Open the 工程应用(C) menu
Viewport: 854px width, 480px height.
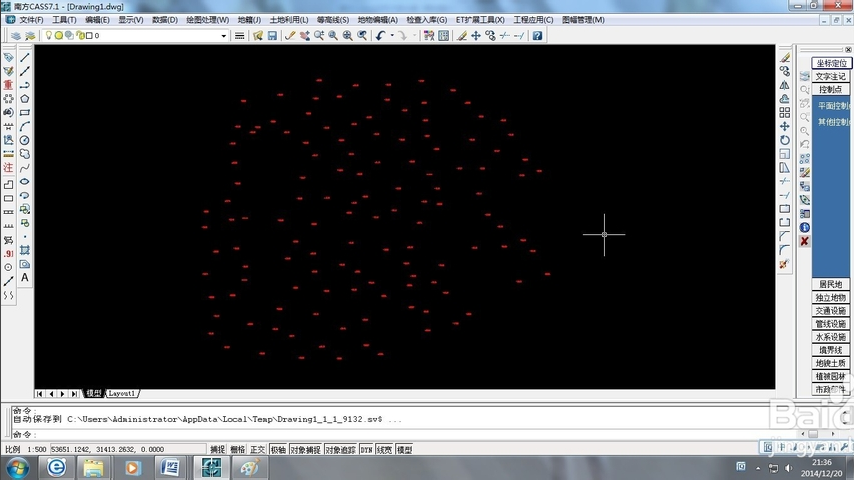tap(533, 20)
